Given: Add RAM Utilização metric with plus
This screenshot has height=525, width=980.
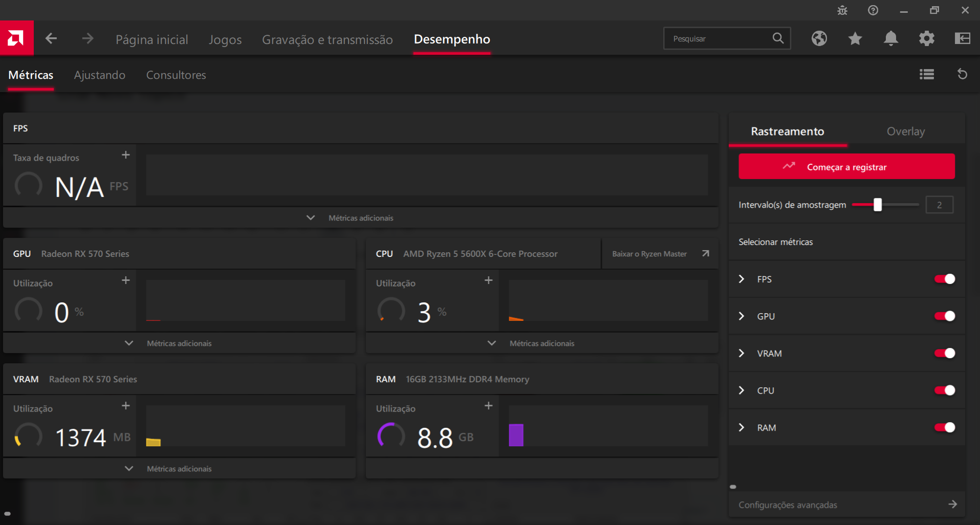Looking at the screenshot, I should tap(488, 406).
